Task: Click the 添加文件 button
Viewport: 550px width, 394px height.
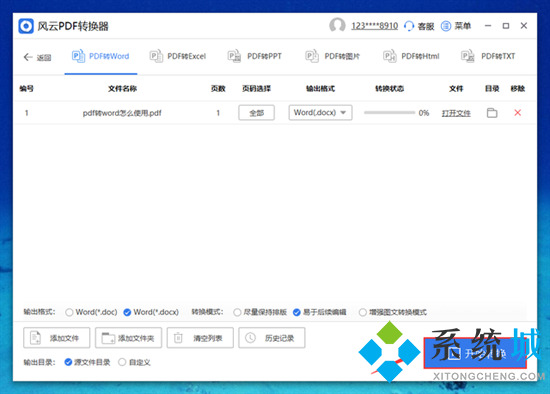Action: 56,338
